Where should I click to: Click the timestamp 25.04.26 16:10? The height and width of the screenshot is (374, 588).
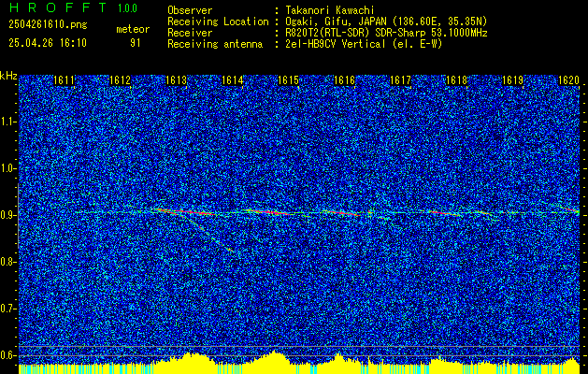48,43
